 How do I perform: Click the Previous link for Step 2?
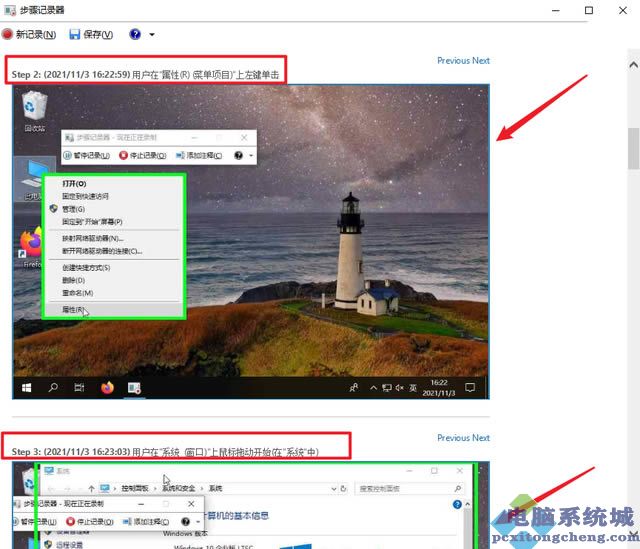tap(453, 60)
